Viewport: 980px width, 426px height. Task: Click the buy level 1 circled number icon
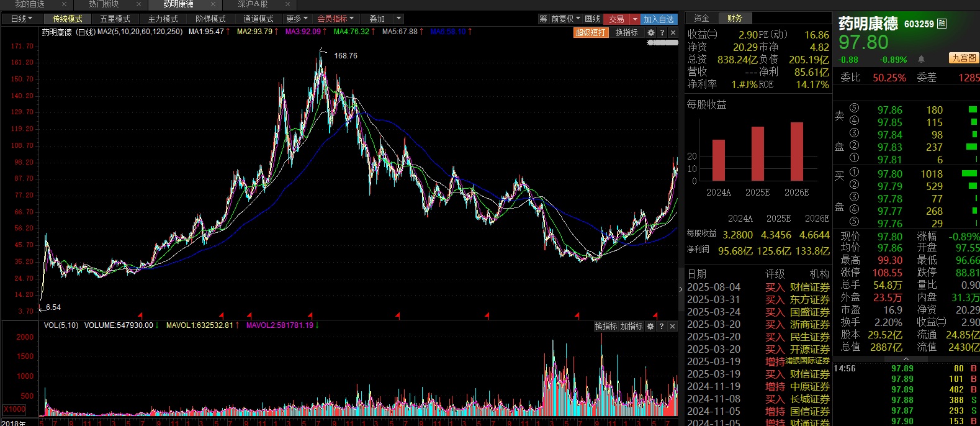(855, 172)
